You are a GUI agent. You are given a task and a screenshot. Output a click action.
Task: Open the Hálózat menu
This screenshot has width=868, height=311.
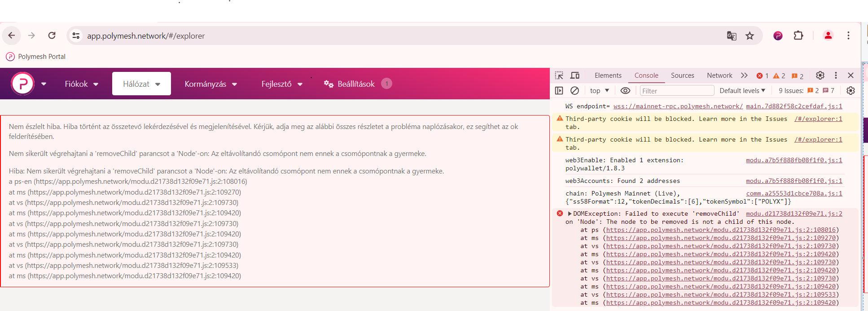coord(141,84)
